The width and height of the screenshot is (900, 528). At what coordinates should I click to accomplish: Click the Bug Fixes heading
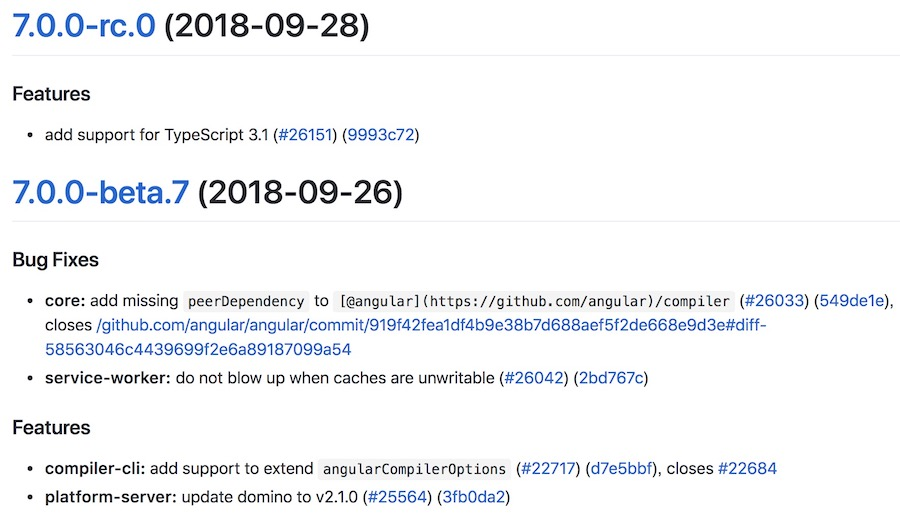56,260
